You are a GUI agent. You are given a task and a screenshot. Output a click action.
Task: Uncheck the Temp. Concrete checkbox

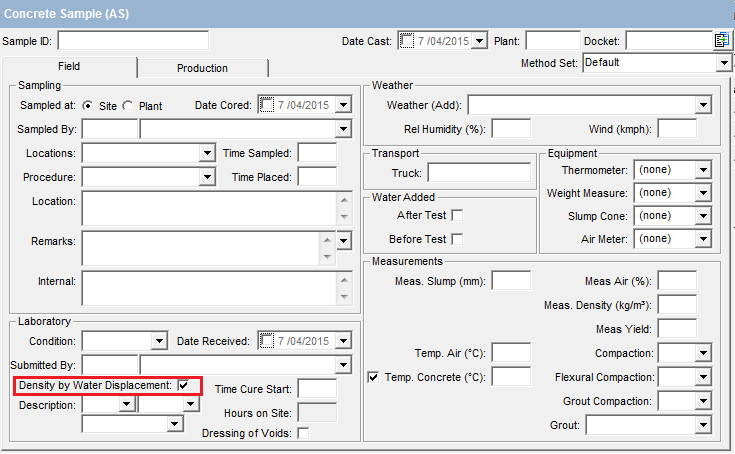[x=374, y=377]
